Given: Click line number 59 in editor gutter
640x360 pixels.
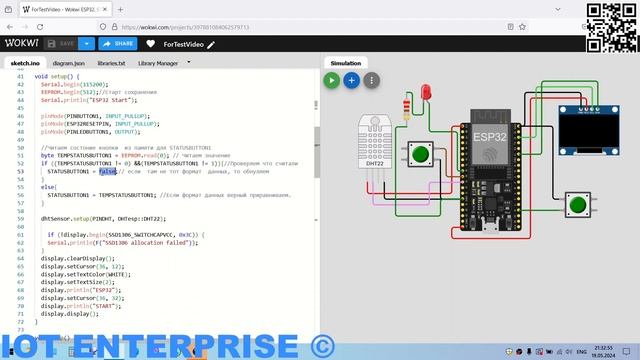Looking at the screenshot, I should [20, 219].
